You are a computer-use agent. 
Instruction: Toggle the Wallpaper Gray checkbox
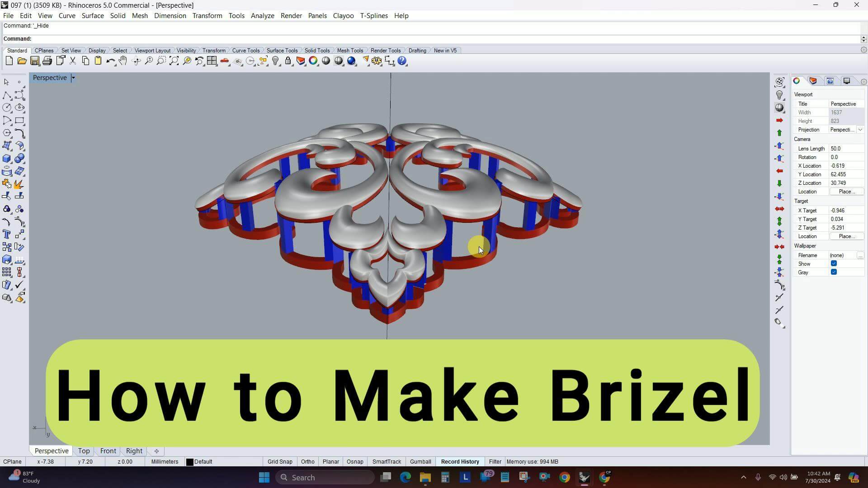click(x=834, y=272)
